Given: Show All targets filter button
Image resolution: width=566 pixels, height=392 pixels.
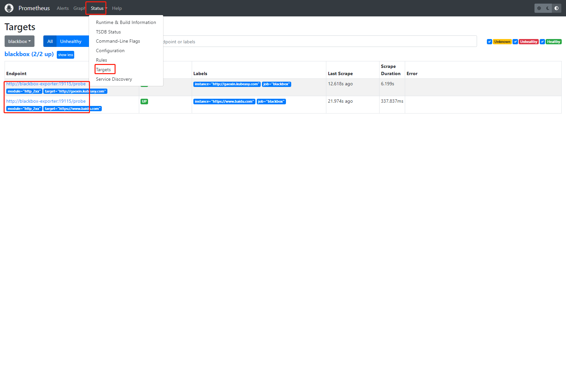Looking at the screenshot, I should click(x=50, y=41).
